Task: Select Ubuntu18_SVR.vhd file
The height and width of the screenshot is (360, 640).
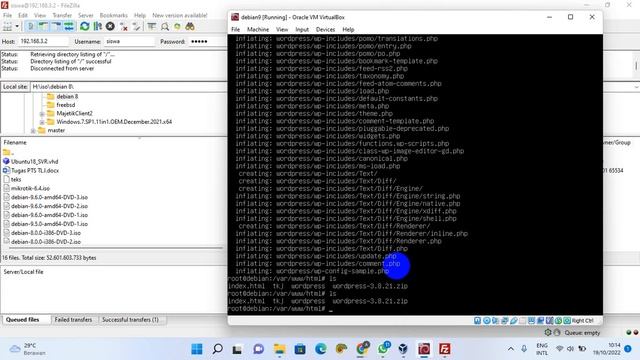Action: tap(34, 162)
